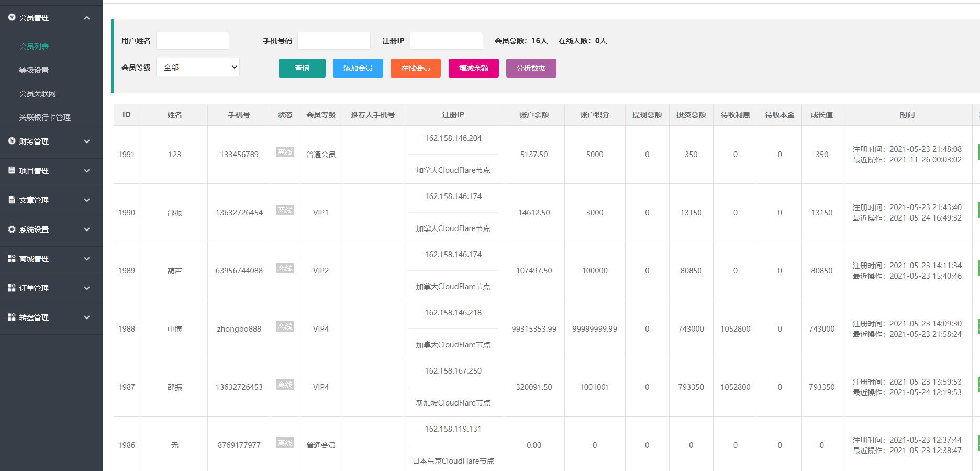Collapse the 会员管理 menu chevron
Screen dimensions: 980x471
(x=87, y=18)
